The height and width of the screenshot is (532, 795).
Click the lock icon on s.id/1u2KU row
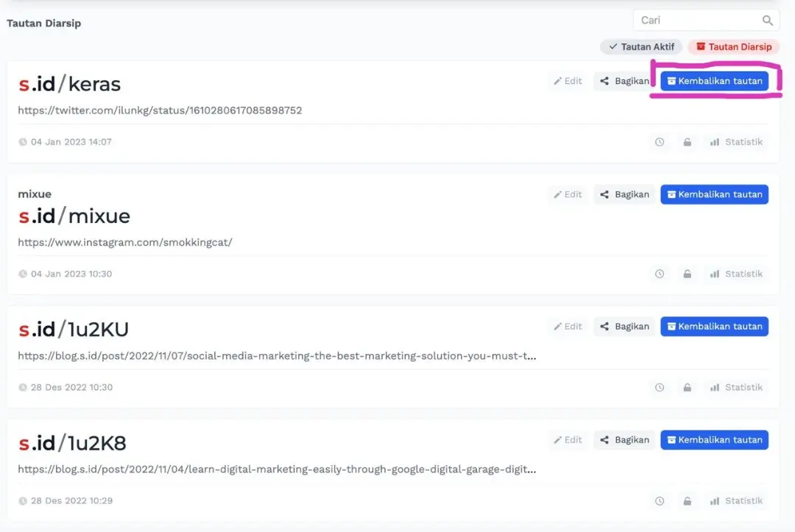coord(688,387)
